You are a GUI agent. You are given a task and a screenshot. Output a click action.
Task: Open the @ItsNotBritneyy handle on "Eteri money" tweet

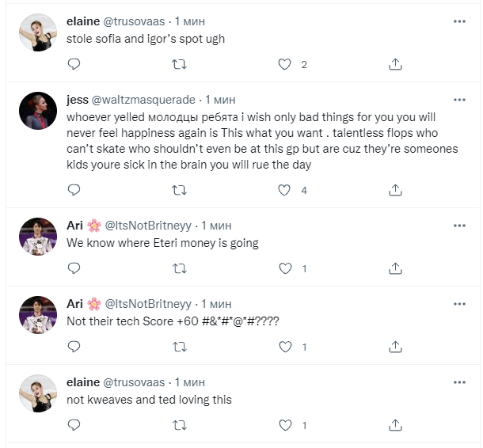148,226
